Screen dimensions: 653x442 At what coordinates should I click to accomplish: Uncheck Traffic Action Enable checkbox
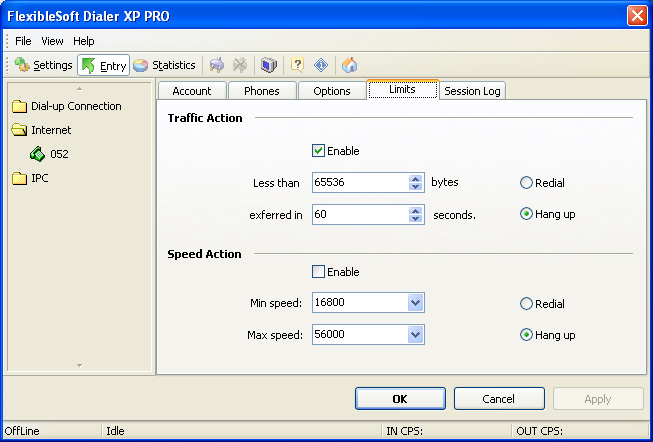pyautogui.click(x=318, y=151)
